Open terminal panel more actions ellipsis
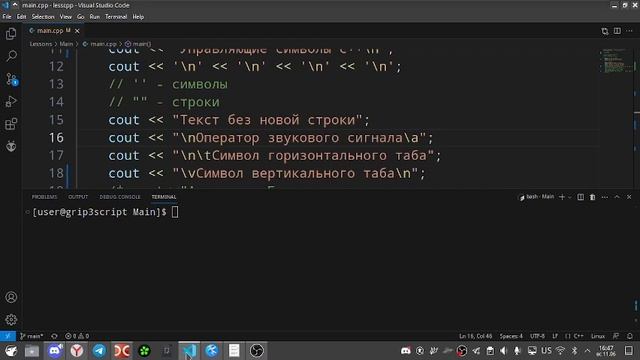Screen dimensions: 640x360 [604, 197]
